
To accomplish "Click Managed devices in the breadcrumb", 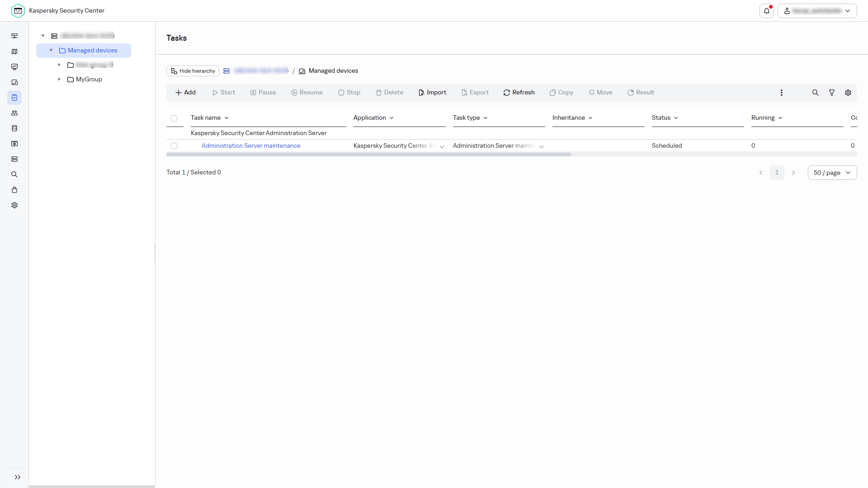I will [x=333, y=71].
